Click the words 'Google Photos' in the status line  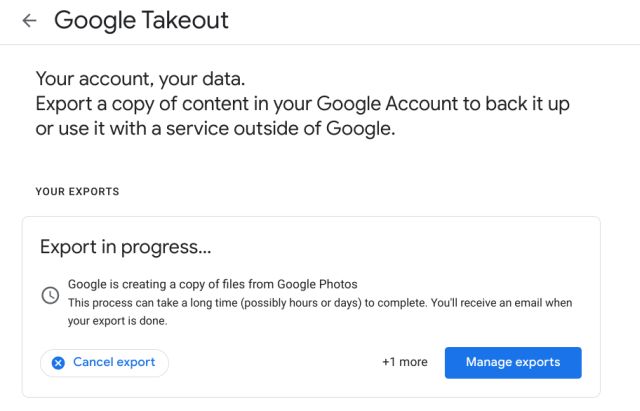[x=317, y=284]
